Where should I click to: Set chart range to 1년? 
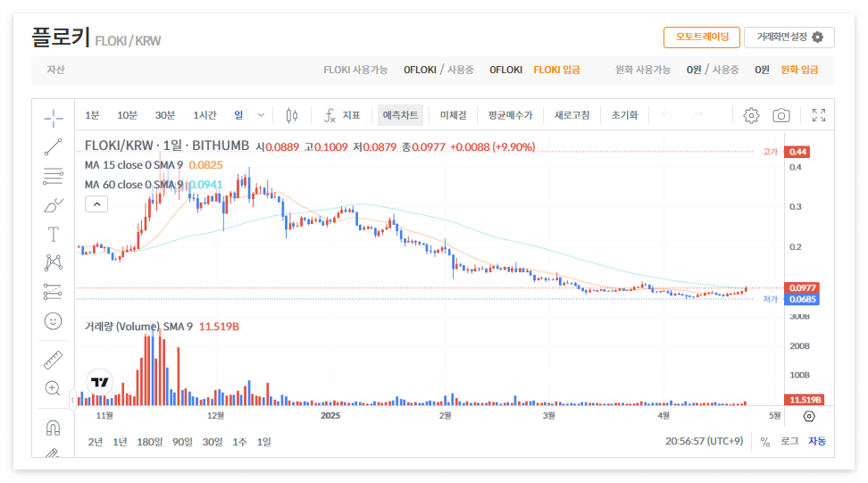point(120,442)
